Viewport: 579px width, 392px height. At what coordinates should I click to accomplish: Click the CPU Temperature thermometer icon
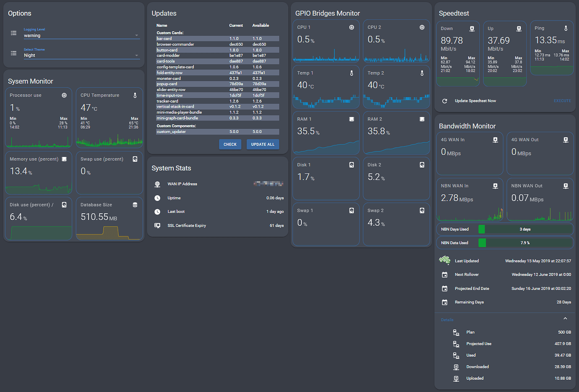pyautogui.click(x=135, y=95)
